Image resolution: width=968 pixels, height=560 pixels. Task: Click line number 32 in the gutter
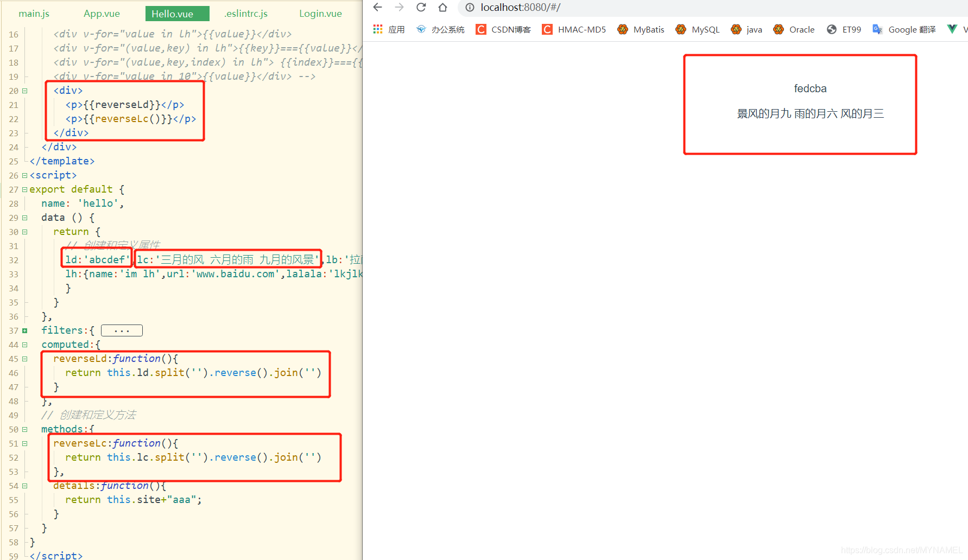pyautogui.click(x=14, y=260)
